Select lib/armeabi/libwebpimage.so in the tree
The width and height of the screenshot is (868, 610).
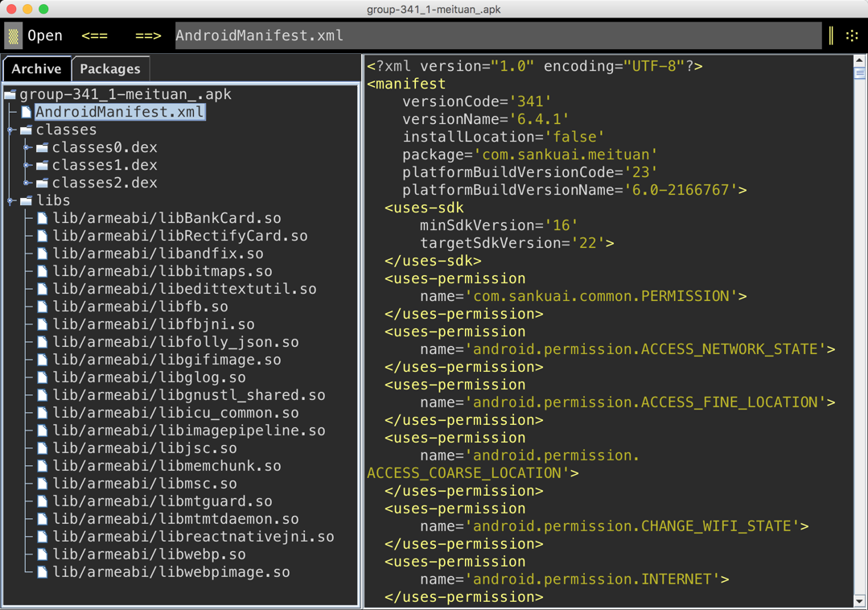[x=171, y=572]
